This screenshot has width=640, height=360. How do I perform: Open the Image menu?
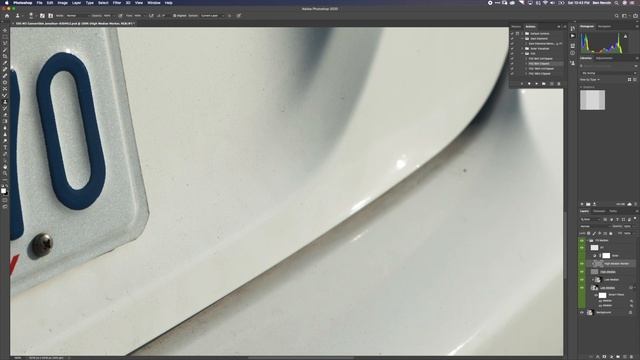click(x=62, y=2)
